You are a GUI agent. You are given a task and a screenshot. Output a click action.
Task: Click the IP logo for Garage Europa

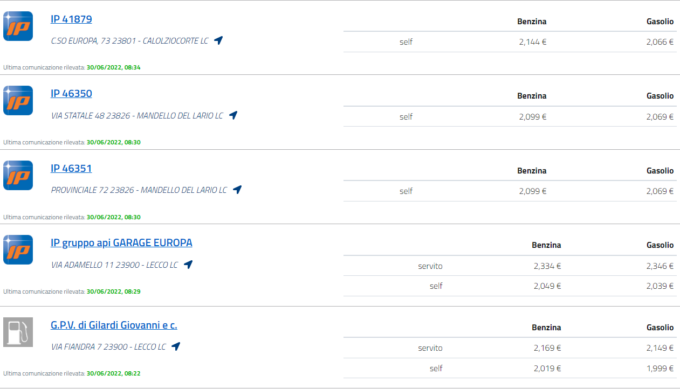tap(18, 250)
